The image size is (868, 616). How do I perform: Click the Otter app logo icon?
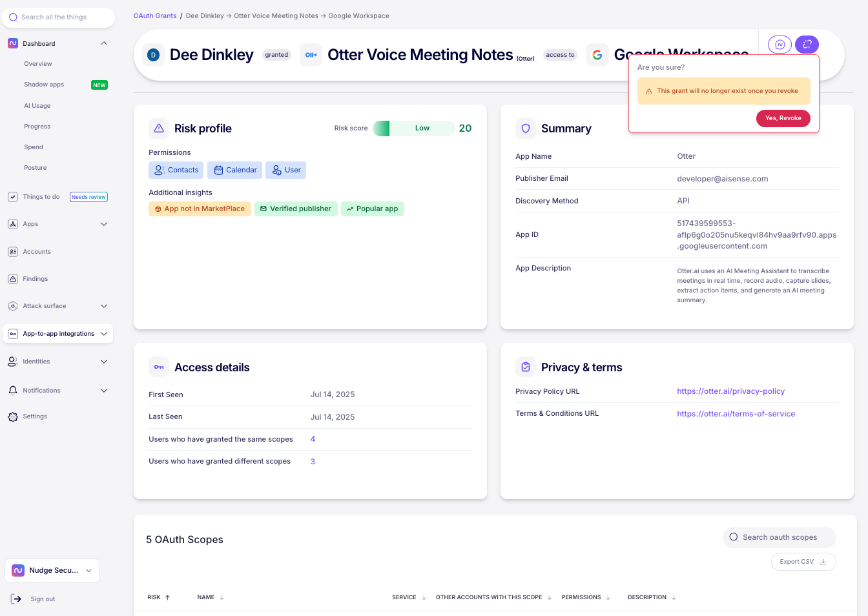point(311,55)
